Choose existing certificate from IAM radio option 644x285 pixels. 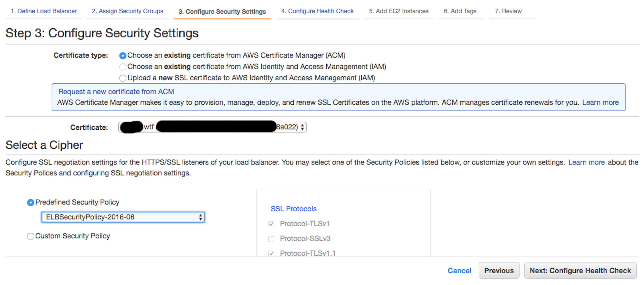click(122, 67)
